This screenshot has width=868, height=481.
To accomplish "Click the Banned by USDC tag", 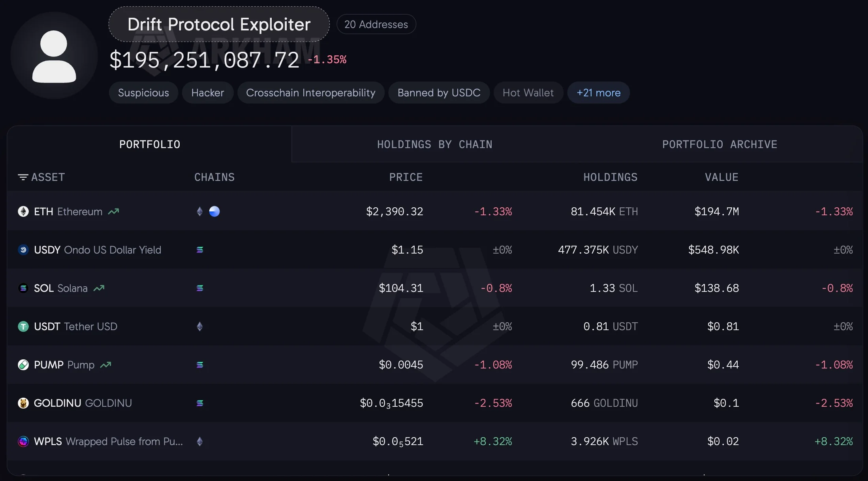I will tap(439, 93).
